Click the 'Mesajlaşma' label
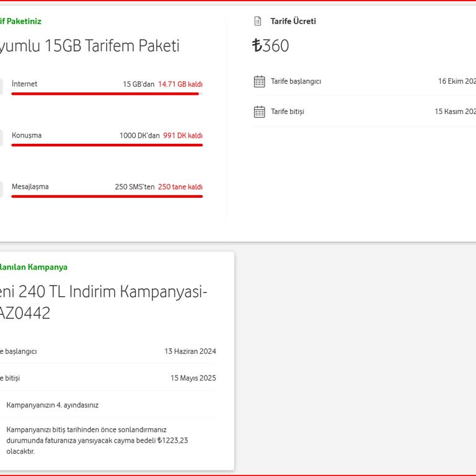This screenshot has height=476, width=476. [x=30, y=187]
